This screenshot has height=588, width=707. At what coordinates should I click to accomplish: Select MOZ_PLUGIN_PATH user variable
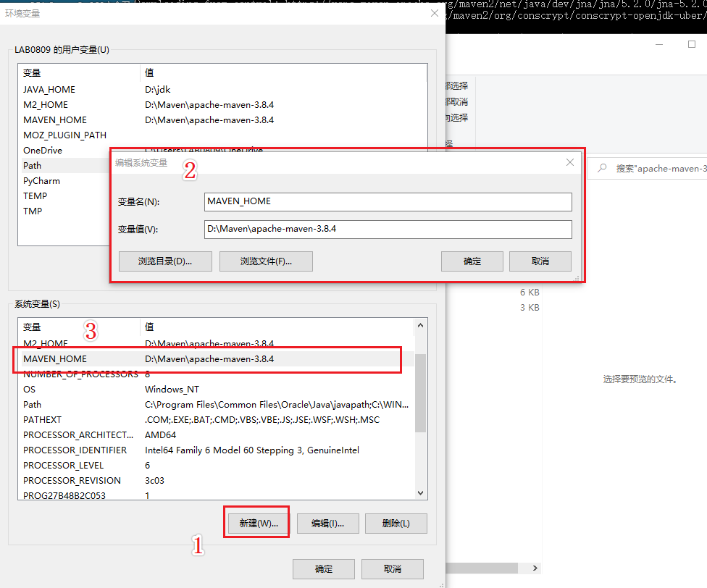point(65,135)
